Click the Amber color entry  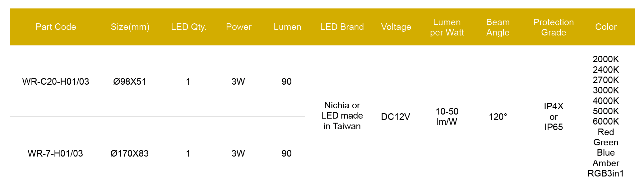605,163
